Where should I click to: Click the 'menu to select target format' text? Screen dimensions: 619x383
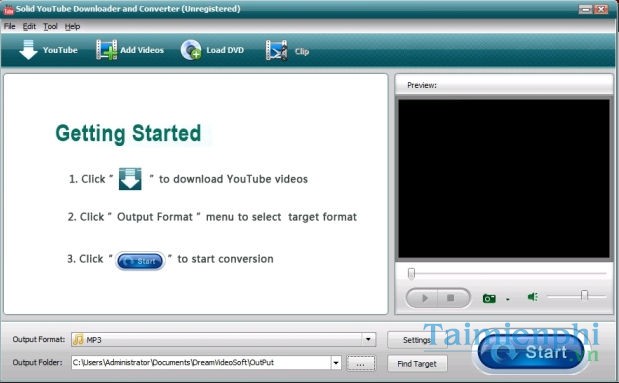[x=281, y=217]
